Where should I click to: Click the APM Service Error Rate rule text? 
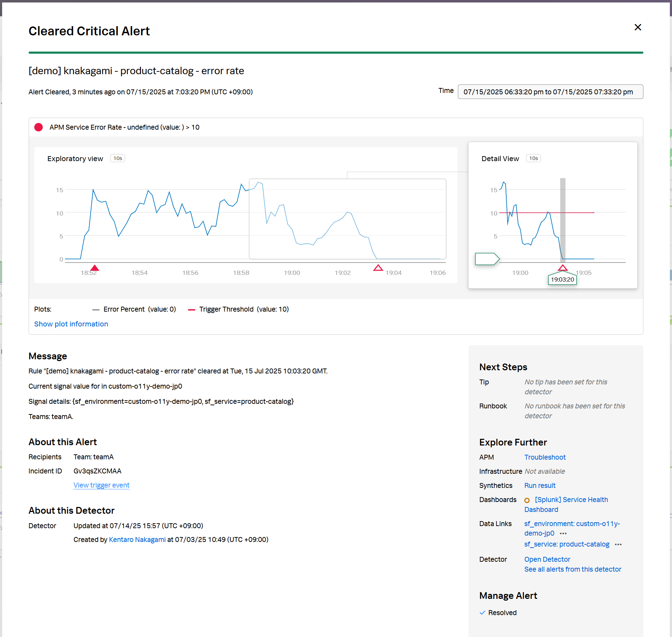coord(124,127)
